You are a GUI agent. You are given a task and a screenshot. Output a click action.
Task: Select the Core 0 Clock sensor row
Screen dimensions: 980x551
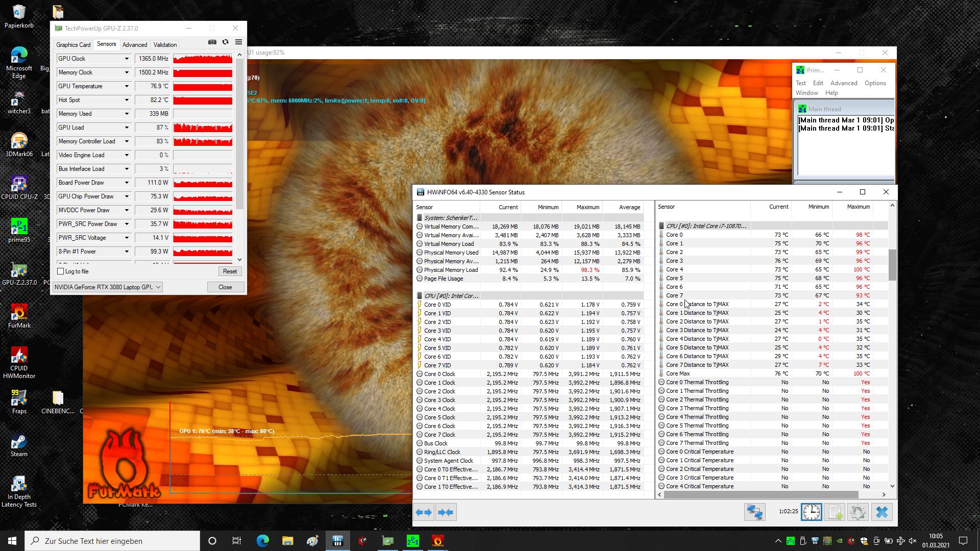click(x=529, y=374)
